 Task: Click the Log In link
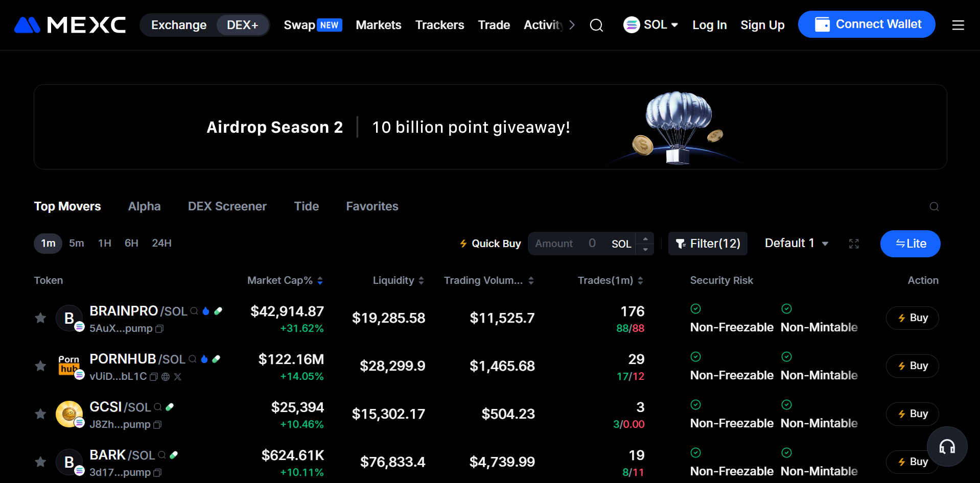pyautogui.click(x=709, y=25)
